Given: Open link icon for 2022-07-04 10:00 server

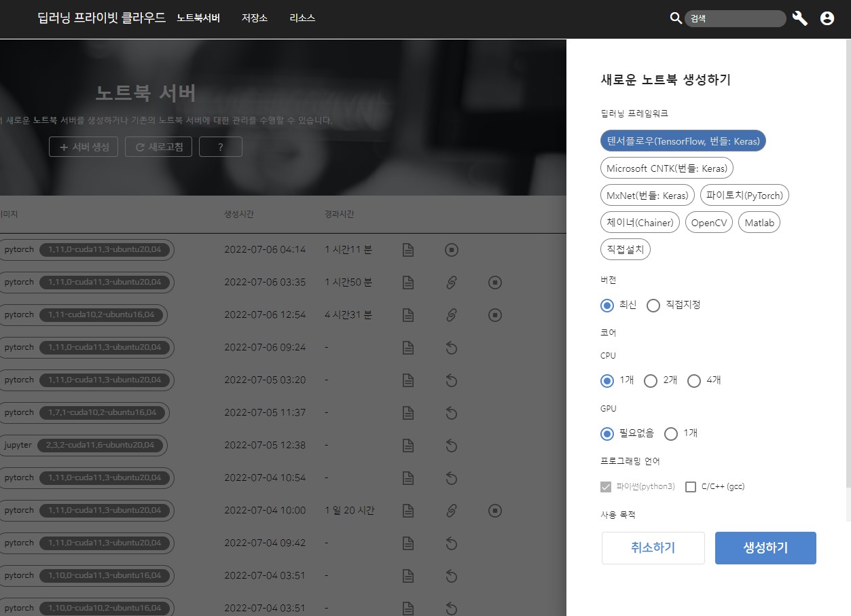Looking at the screenshot, I should 452,510.
